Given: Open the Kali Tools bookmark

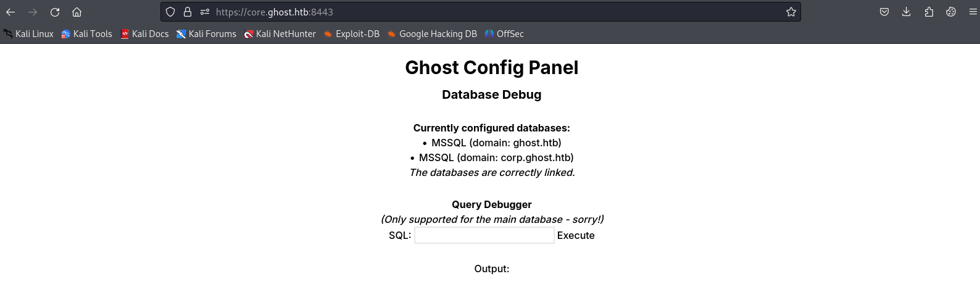Looking at the screenshot, I should pos(86,34).
